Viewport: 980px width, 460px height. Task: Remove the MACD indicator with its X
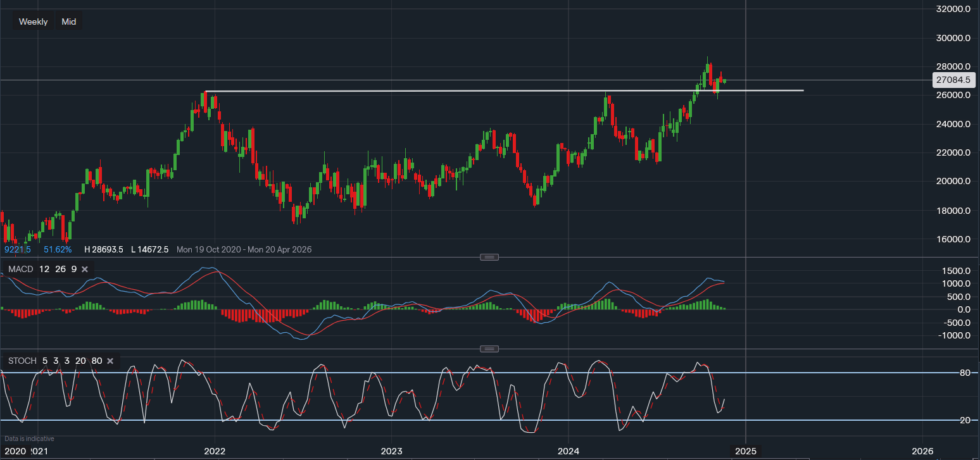coord(85,270)
